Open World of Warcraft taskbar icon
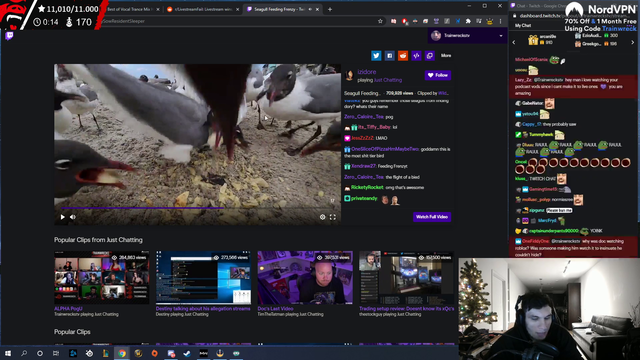 138,353
